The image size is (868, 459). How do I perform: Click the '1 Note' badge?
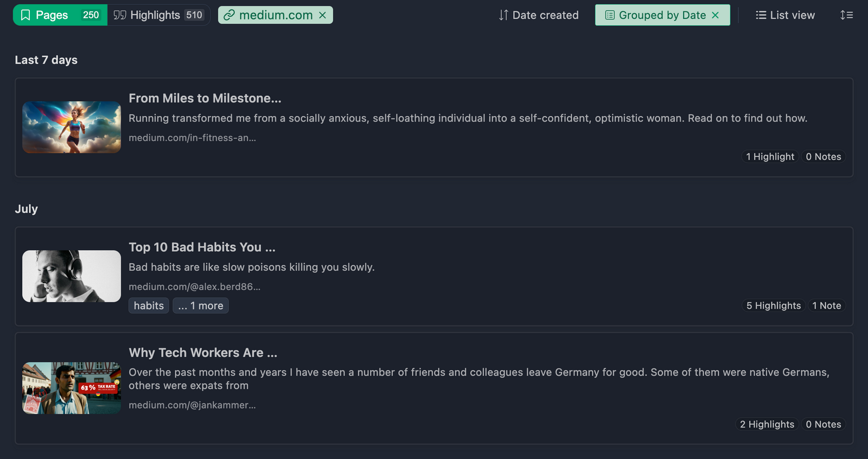coord(826,306)
